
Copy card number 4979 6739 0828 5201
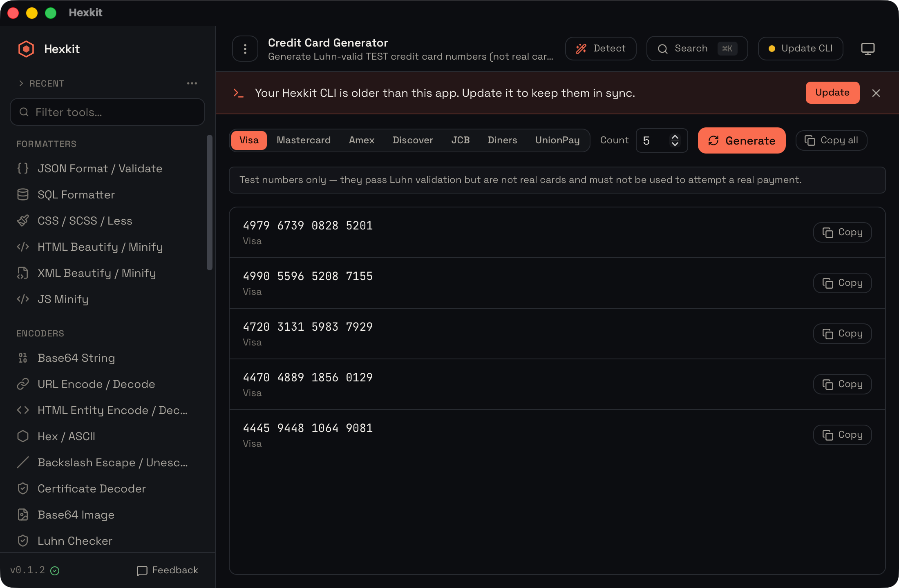tap(842, 232)
